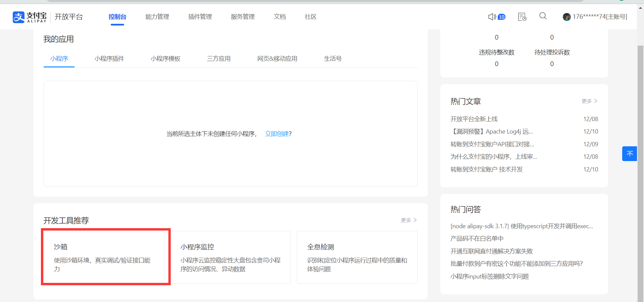
Task: Click the 立即创建 link
Action: coord(277,134)
